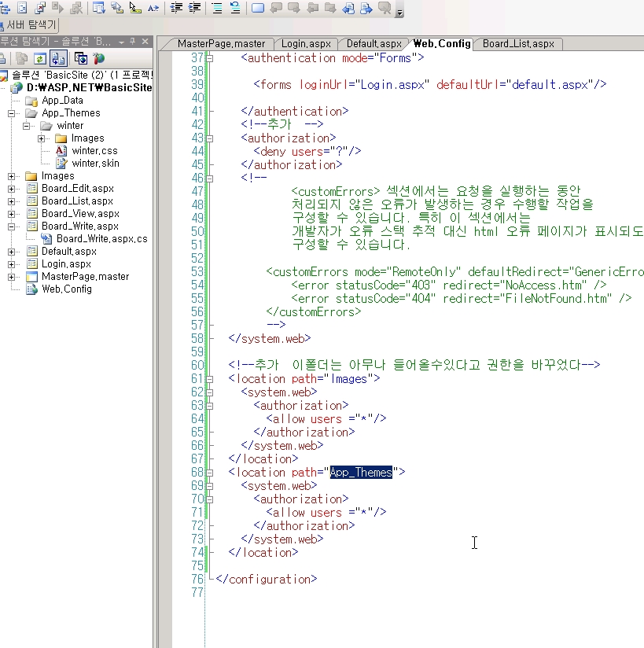Image resolution: width=644 pixels, height=648 pixels.
Task: Click Parameter Info toolbar icon
Action: coord(117,8)
